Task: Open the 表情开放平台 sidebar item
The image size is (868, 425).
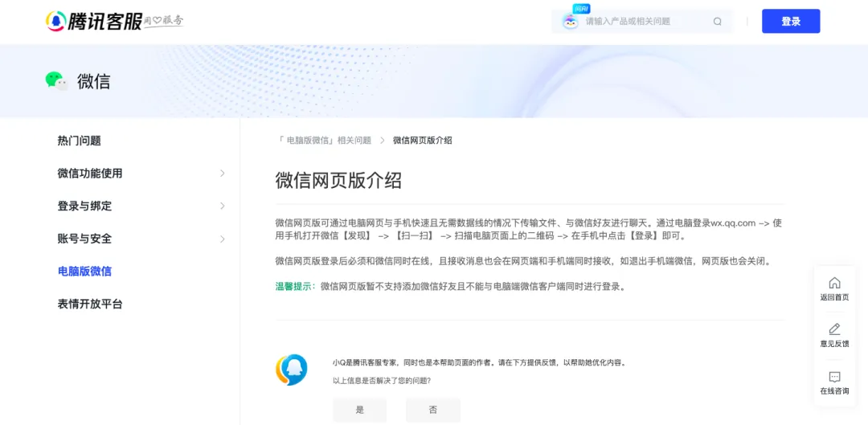Action: [90, 304]
